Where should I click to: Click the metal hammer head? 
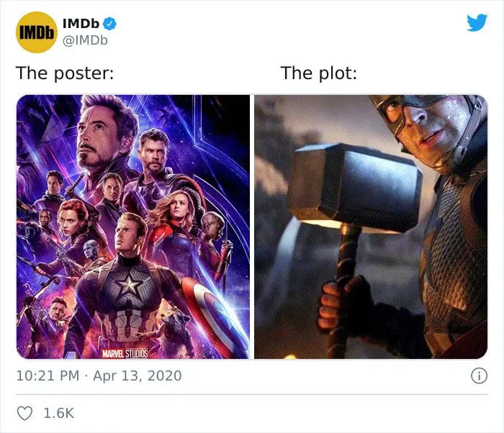click(x=354, y=187)
